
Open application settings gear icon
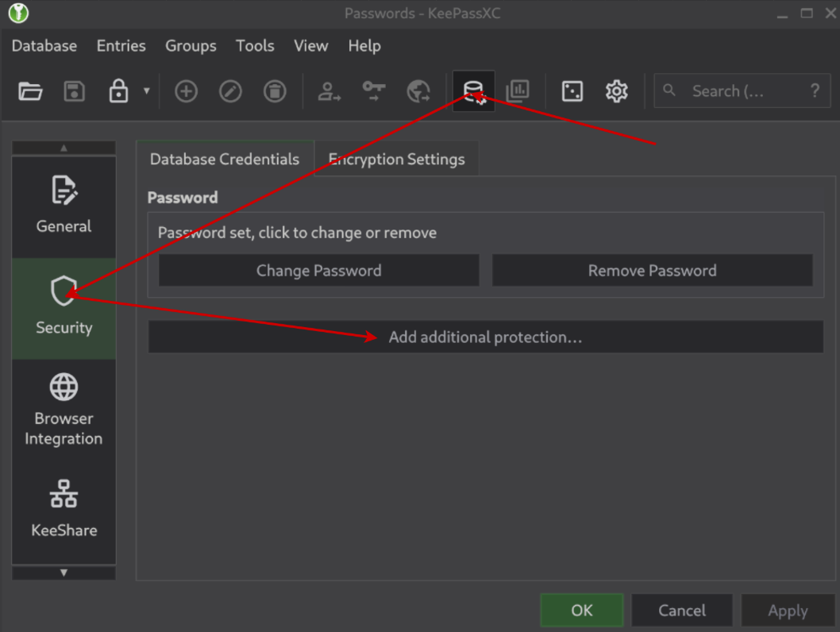point(616,91)
